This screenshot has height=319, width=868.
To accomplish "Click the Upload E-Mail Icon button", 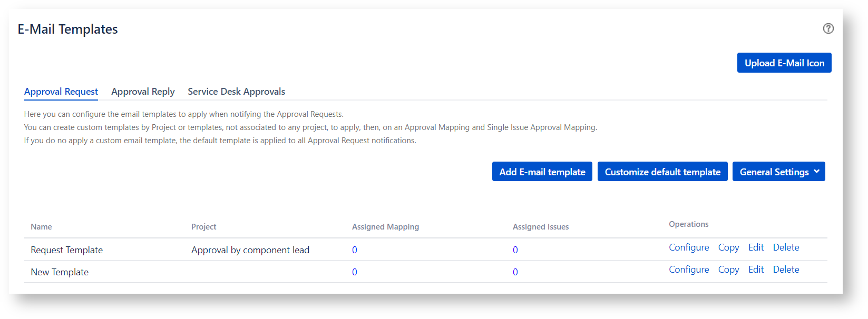I will (784, 63).
